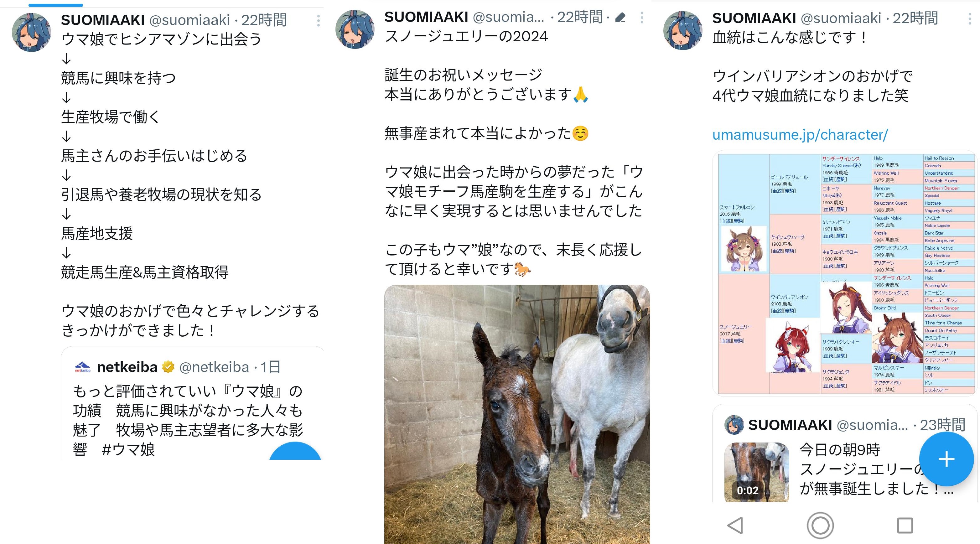980x544 pixels.
Task: Tap the Android home circle button
Action: 820,525
